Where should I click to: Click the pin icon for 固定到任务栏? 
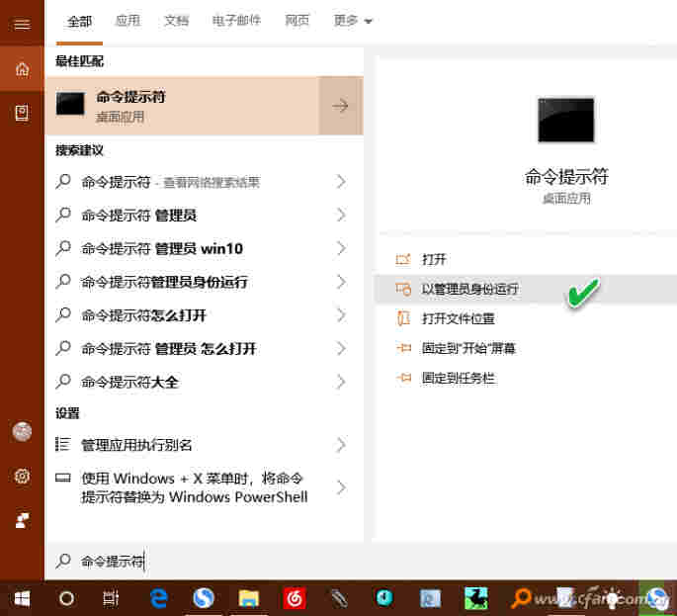[403, 378]
